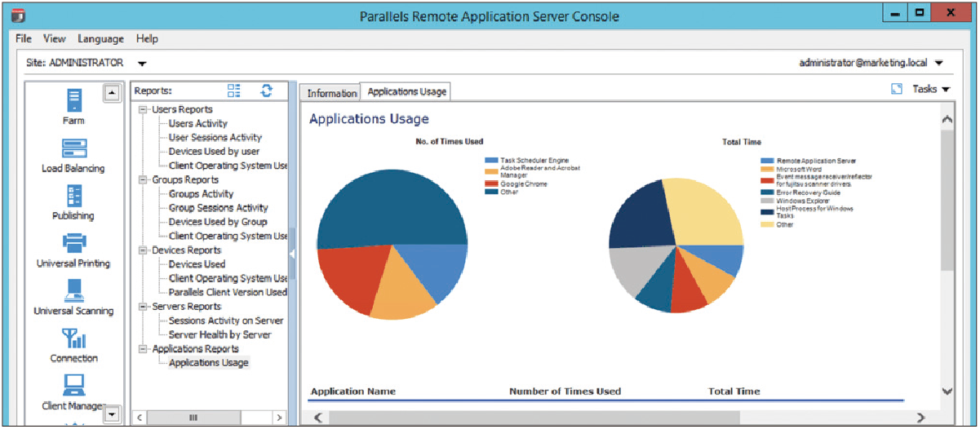Viewport: 980px width, 429px height.
Task: Open the Help menu
Action: click(x=148, y=38)
